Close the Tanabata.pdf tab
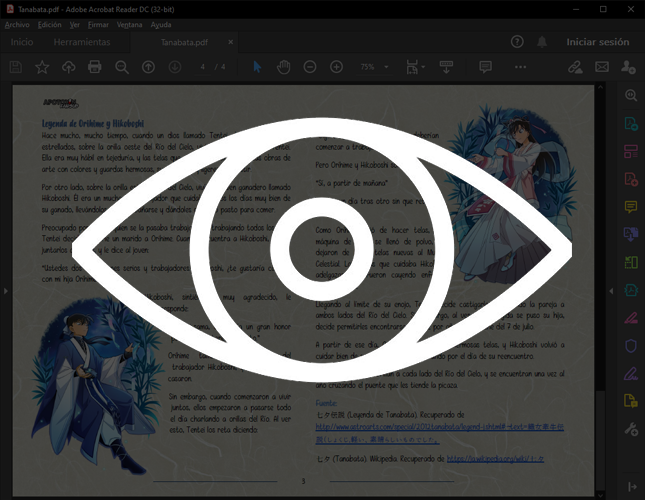The height and width of the screenshot is (500, 645). pyautogui.click(x=230, y=42)
